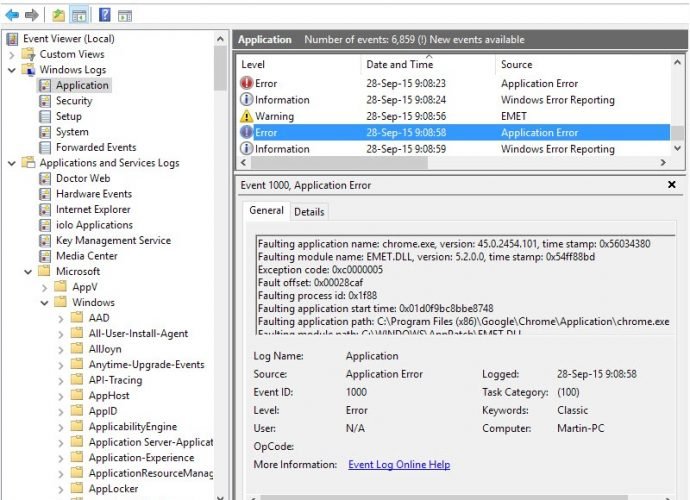The height and width of the screenshot is (500, 690).
Task: Expand the AAD folder node
Action: point(61,319)
